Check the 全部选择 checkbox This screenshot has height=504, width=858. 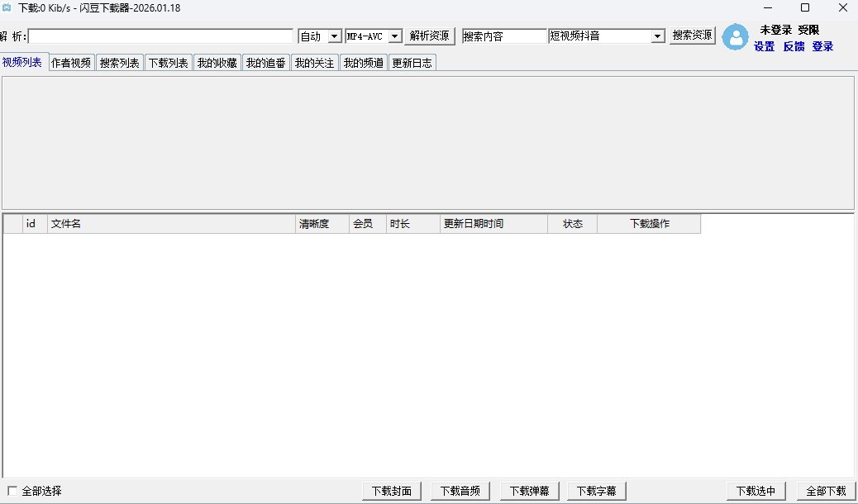[x=12, y=491]
